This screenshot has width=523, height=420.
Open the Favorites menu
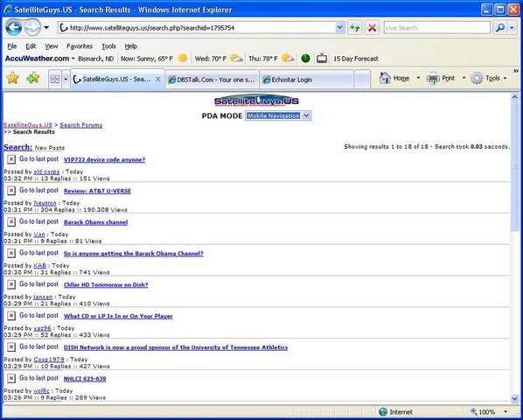[80, 46]
